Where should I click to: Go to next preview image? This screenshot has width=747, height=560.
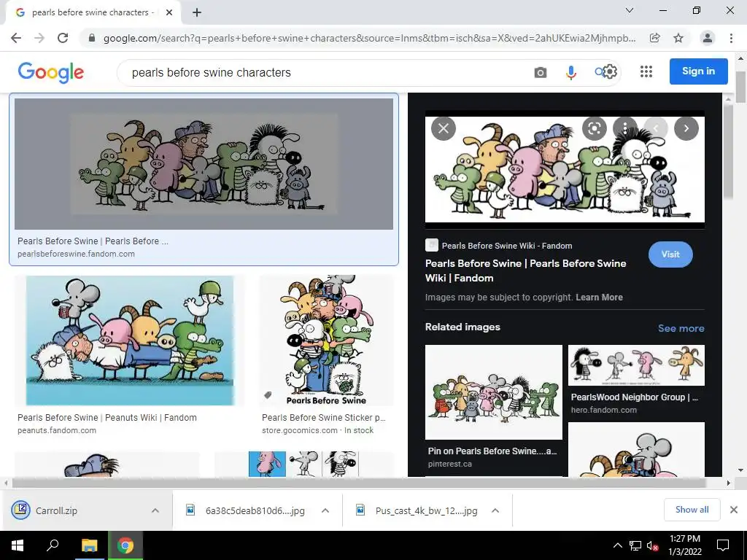[x=686, y=128]
